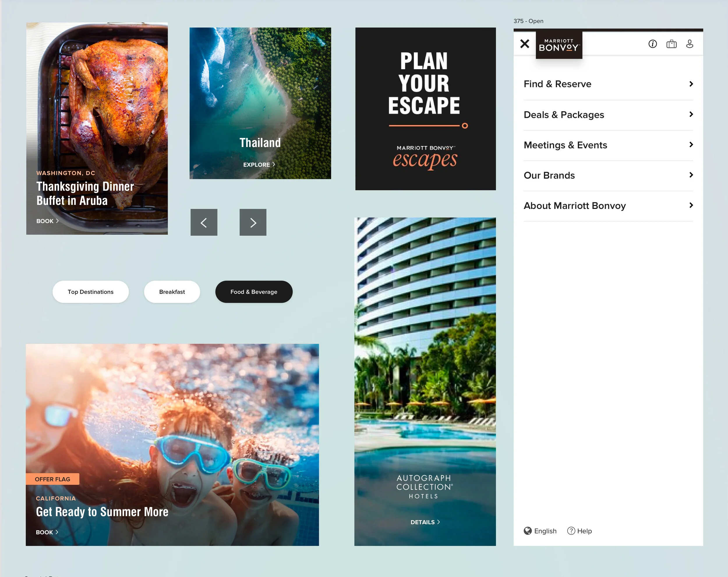Open the Plan Your Escape promo tile
This screenshot has width=728, height=577.
425,109
